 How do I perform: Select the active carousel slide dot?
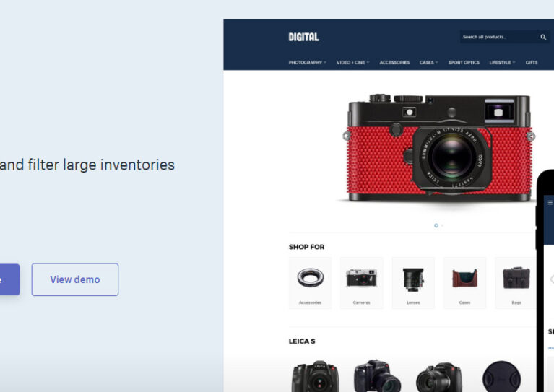(x=436, y=225)
